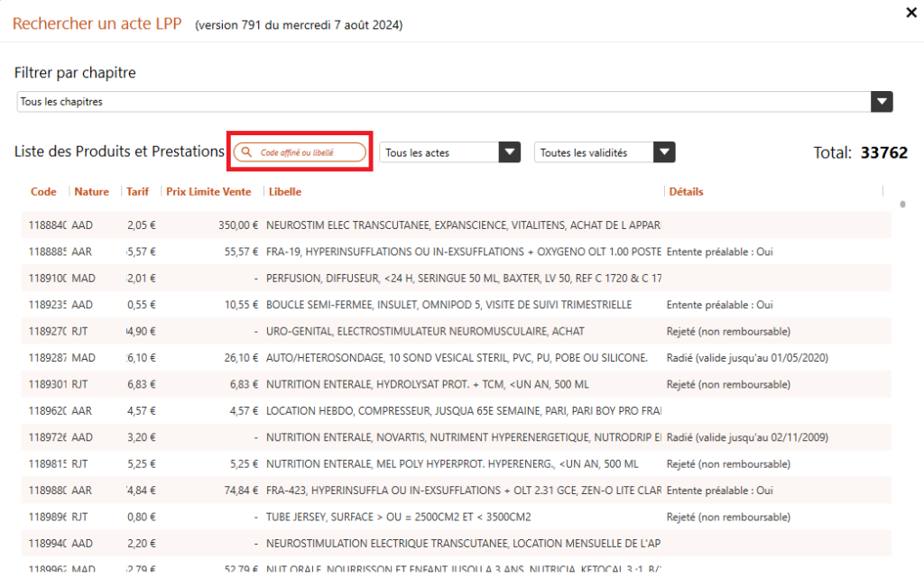Click the Détails column header

pyautogui.click(x=686, y=191)
